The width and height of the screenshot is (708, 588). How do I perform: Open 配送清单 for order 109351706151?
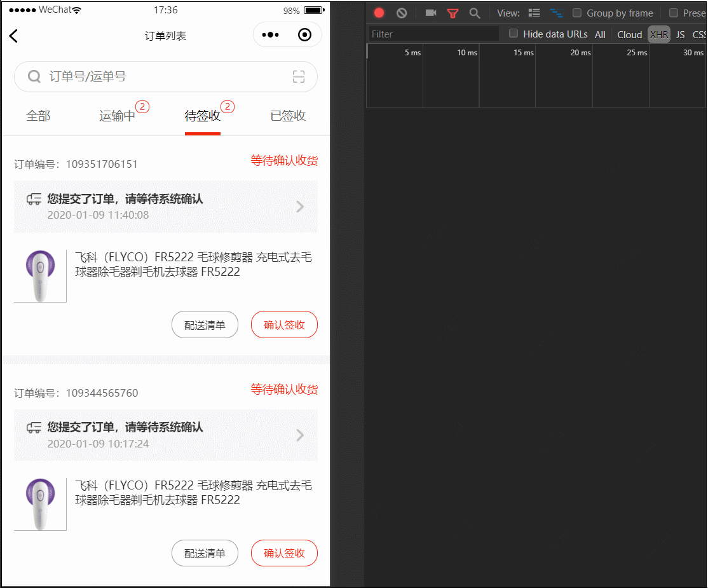[x=205, y=325]
